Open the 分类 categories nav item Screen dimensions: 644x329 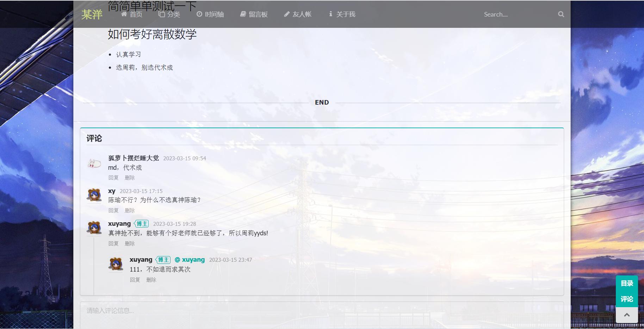tap(169, 14)
